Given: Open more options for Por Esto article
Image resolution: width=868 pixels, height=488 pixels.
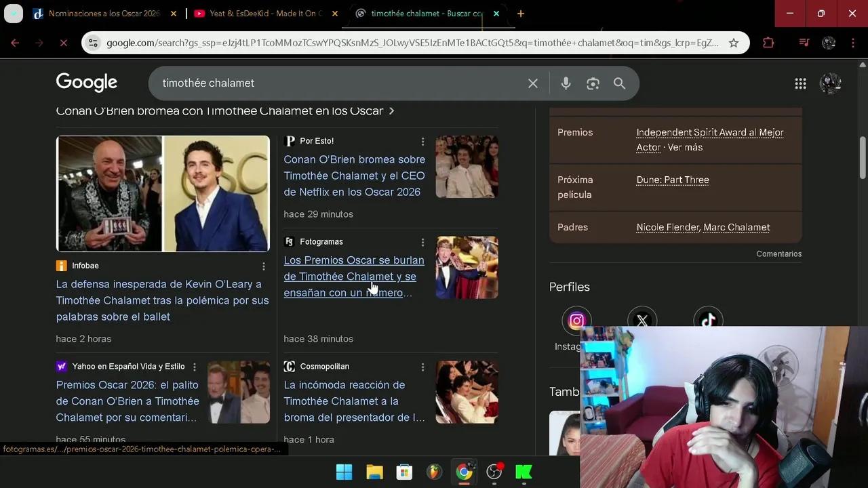Looking at the screenshot, I should 422,142.
